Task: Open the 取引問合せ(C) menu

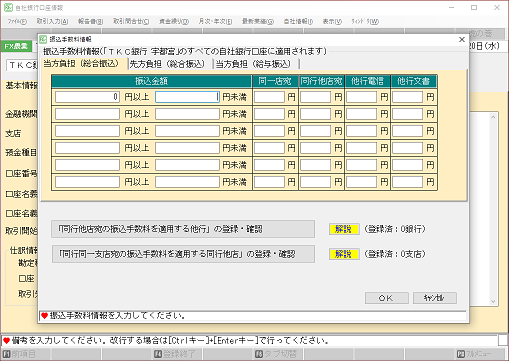Action: click(x=131, y=21)
